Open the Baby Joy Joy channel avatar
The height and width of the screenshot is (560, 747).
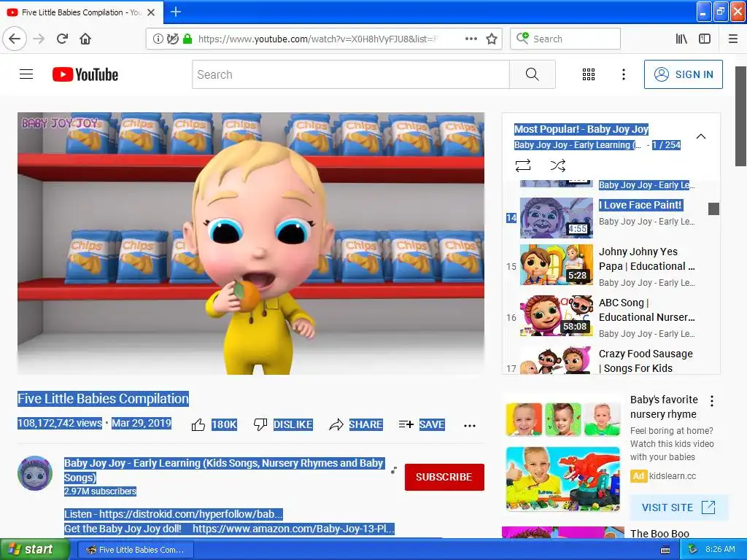pyautogui.click(x=35, y=473)
